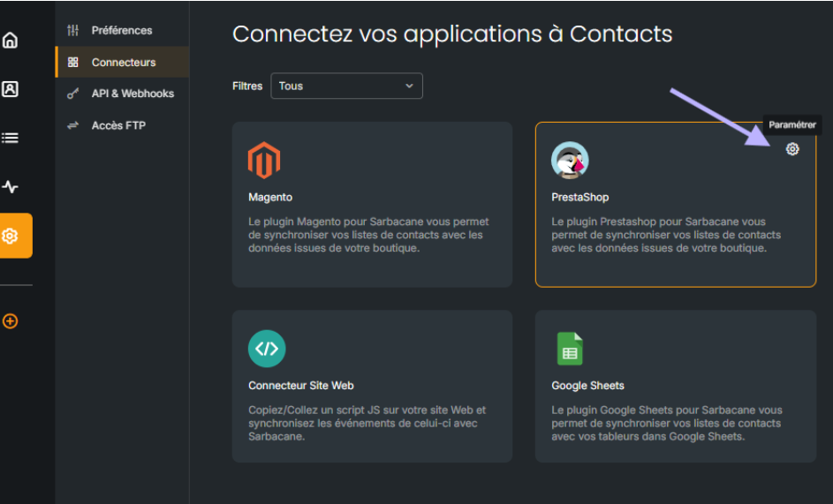Open the PrestaShop connector card title
The image size is (833, 504).
pyautogui.click(x=580, y=197)
